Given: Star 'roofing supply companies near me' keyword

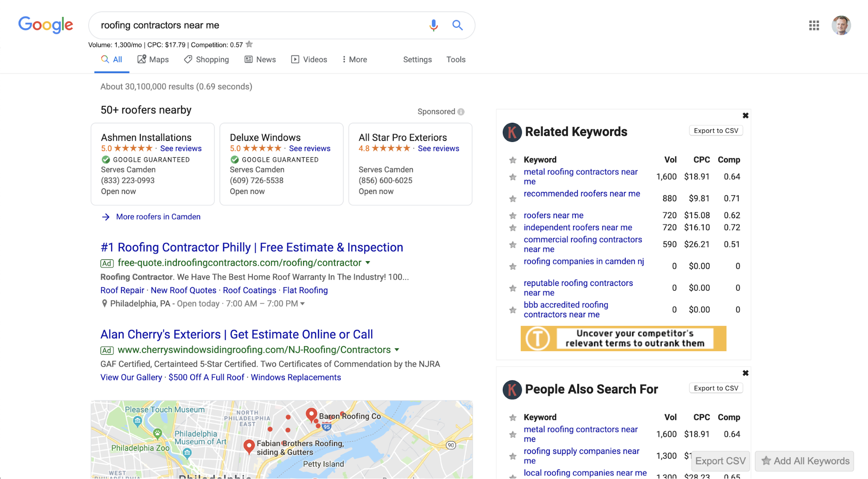Looking at the screenshot, I should click(x=512, y=456).
